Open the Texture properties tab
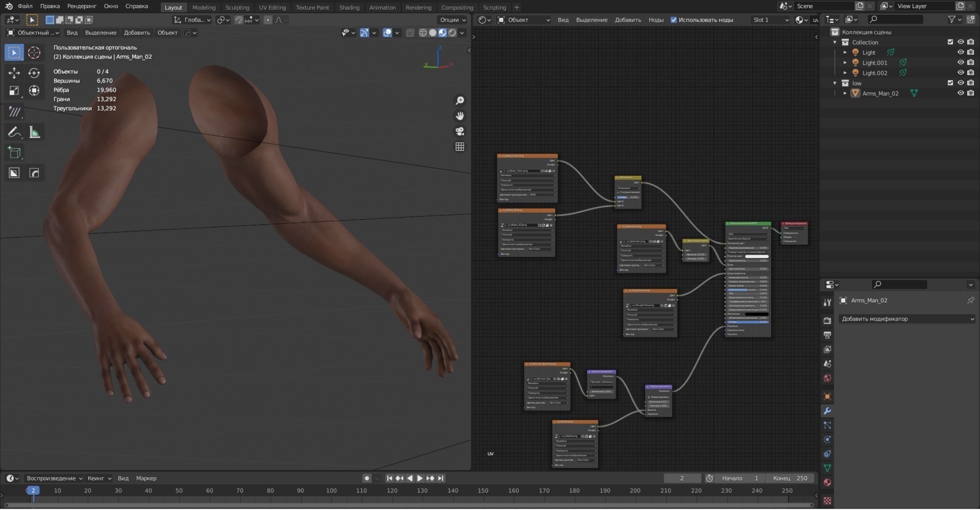 coord(827,501)
